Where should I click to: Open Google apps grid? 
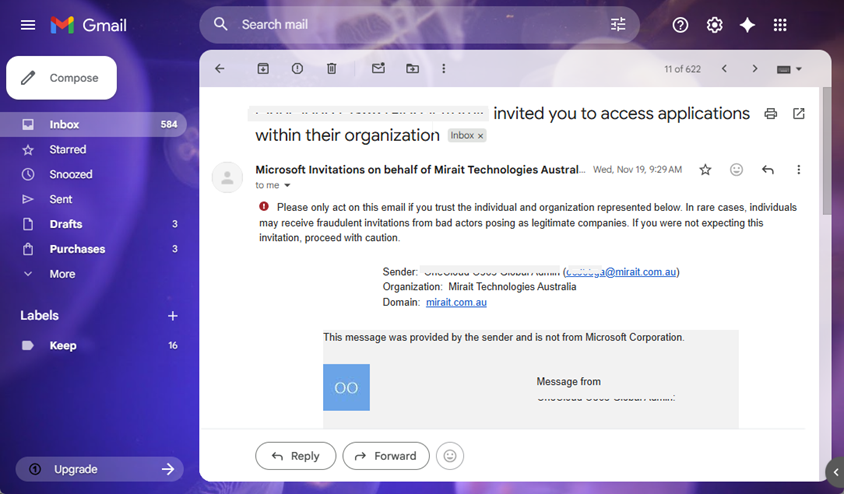[780, 25]
